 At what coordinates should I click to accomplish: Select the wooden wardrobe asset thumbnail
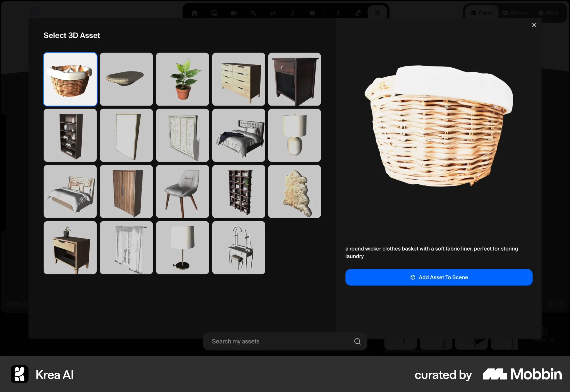tap(126, 192)
